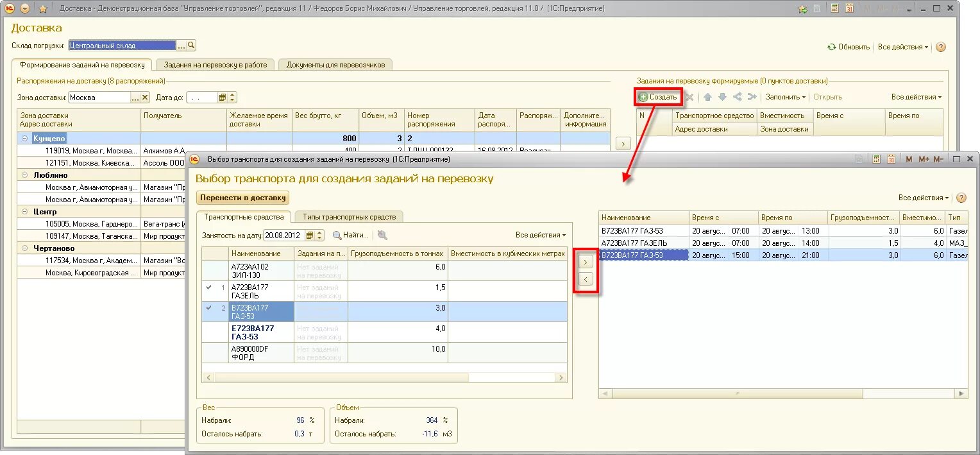Collapse the Кунцево zone group

[24, 138]
